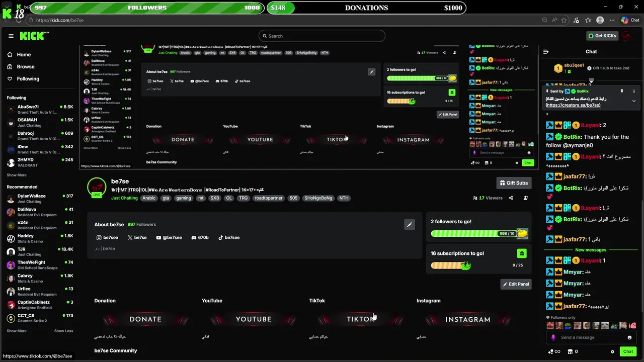The image size is (644, 362).
Task: Click the user icon beside the share button
Action: pos(526,198)
